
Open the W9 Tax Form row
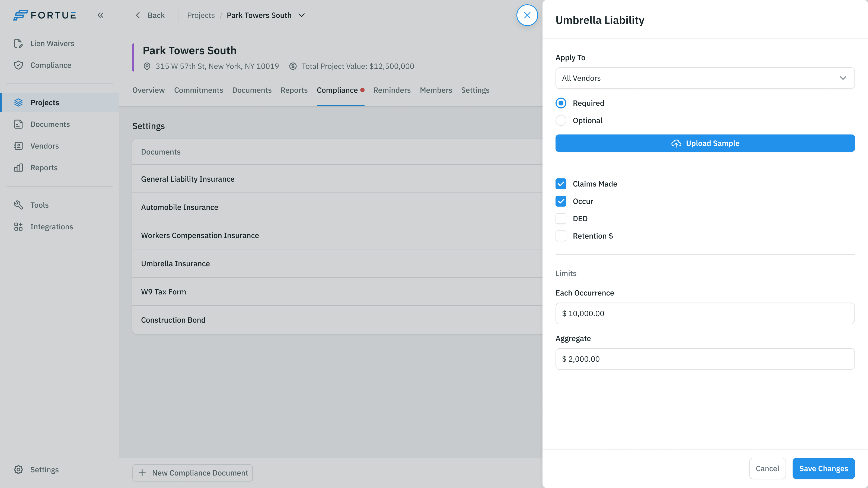point(337,292)
